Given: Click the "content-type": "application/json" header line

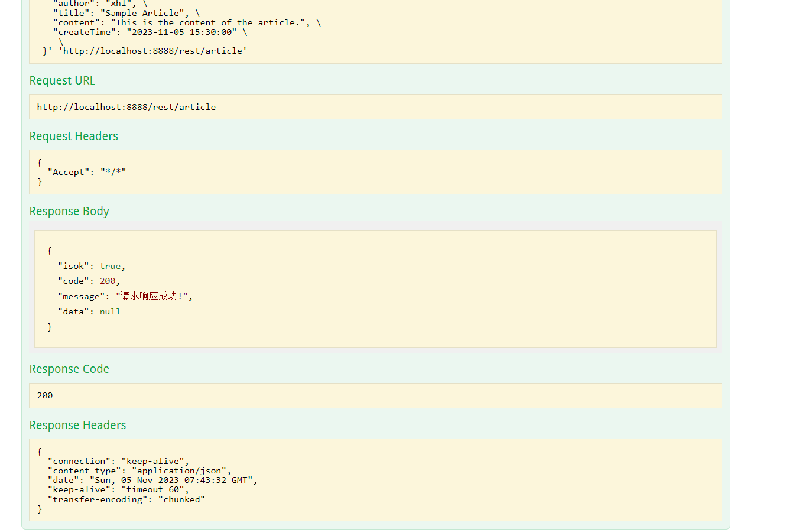Looking at the screenshot, I should coord(139,471).
